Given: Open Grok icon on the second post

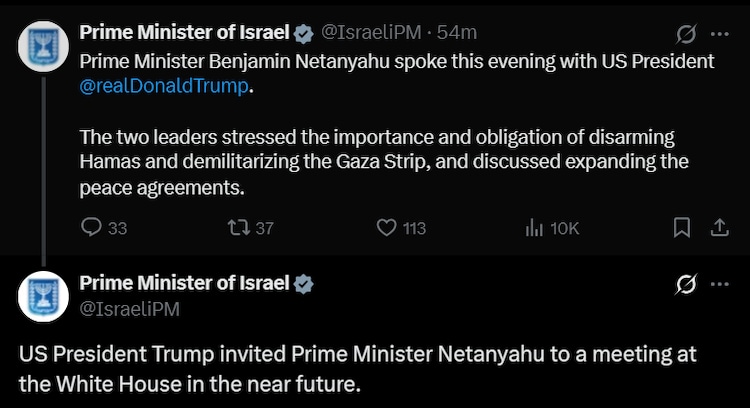Looking at the screenshot, I should [x=686, y=285].
